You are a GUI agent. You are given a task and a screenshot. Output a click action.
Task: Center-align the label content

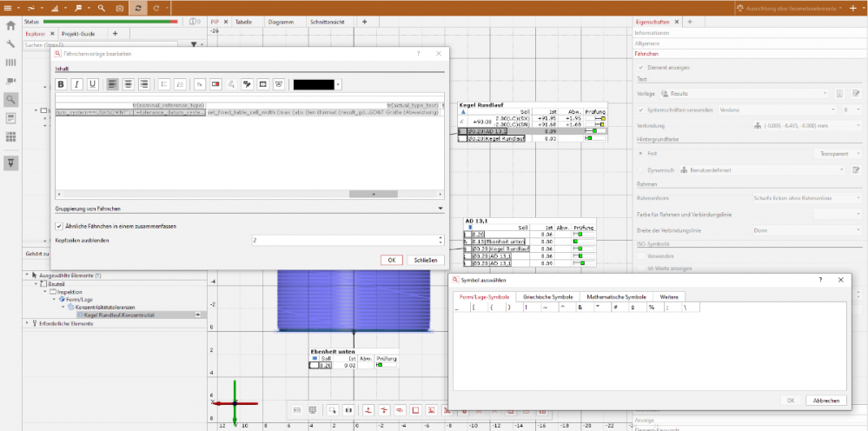click(x=129, y=84)
